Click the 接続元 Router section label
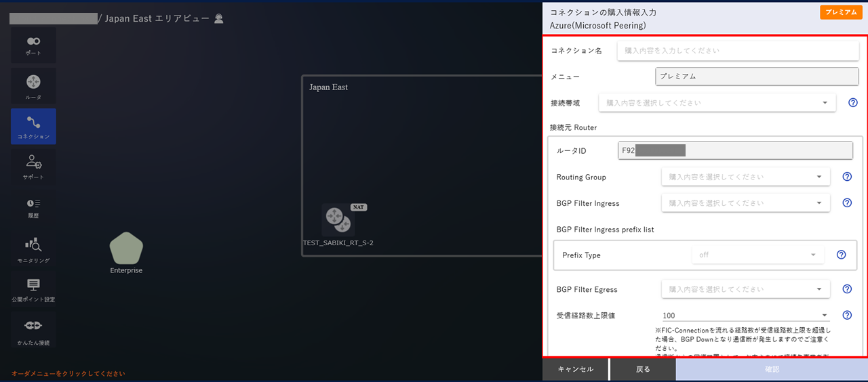This screenshot has width=868, height=382. click(x=574, y=127)
